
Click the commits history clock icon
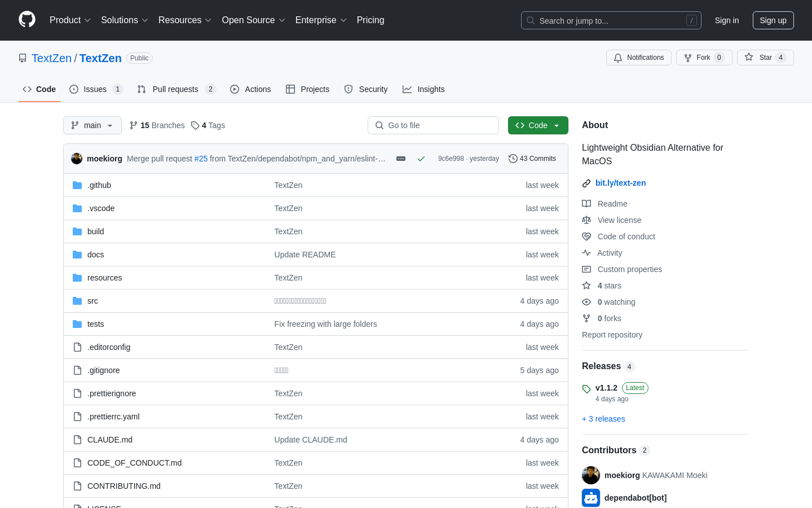pos(513,159)
